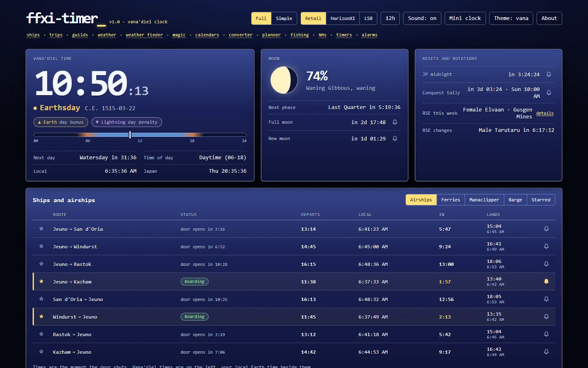Set alarm bell for Conquest tally
The width and height of the screenshot is (588, 368).
(x=549, y=93)
